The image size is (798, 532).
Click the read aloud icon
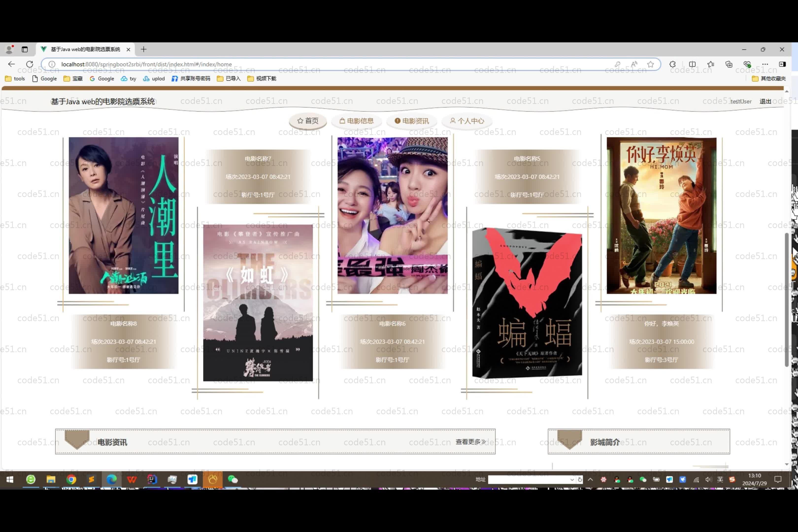point(634,64)
